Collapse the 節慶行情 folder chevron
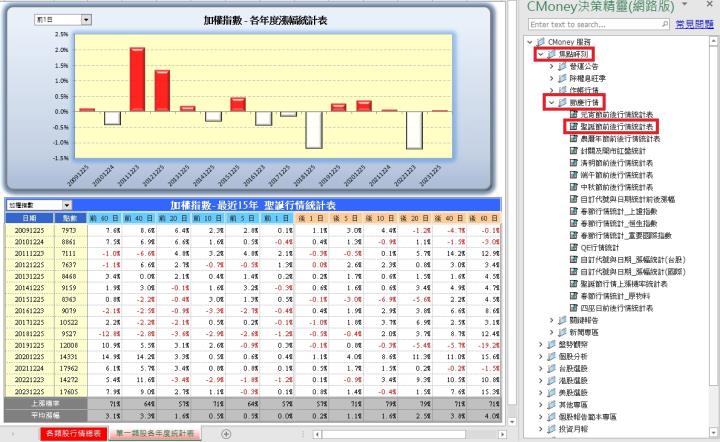 click(x=551, y=102)
